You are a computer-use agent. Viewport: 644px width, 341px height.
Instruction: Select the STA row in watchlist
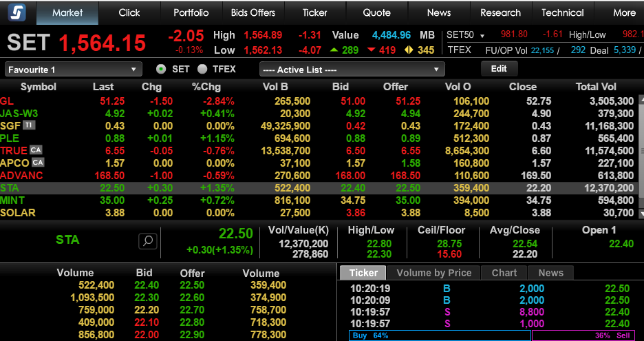point(319,188)
